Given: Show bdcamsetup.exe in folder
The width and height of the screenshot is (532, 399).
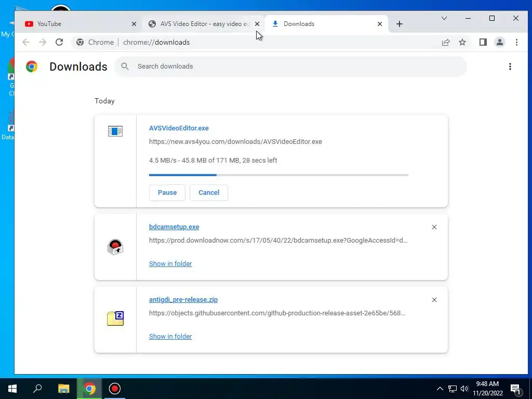Looking at the screenshot, I should coord(170,263).
